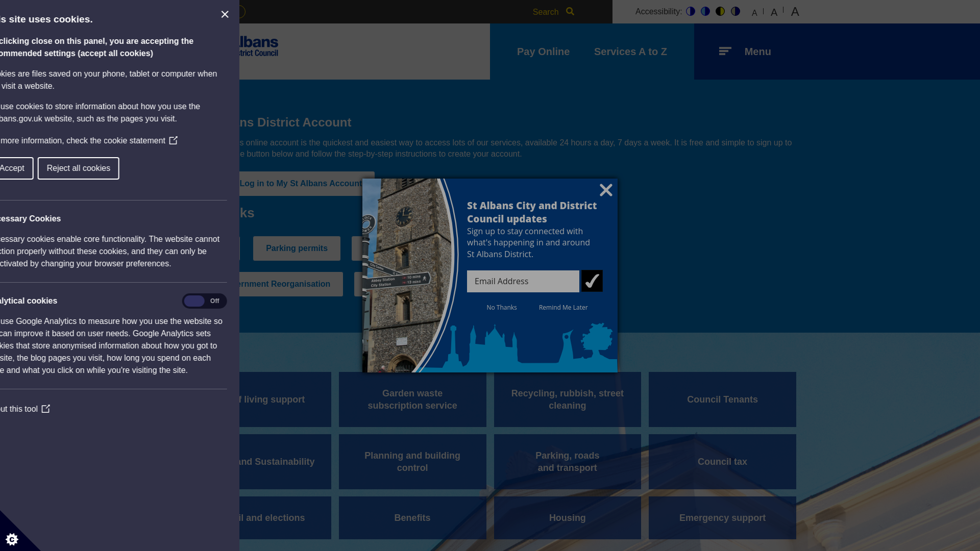Open the Menu hamburger icon
This screenshot has height=551, width=980.
point(725,51)
